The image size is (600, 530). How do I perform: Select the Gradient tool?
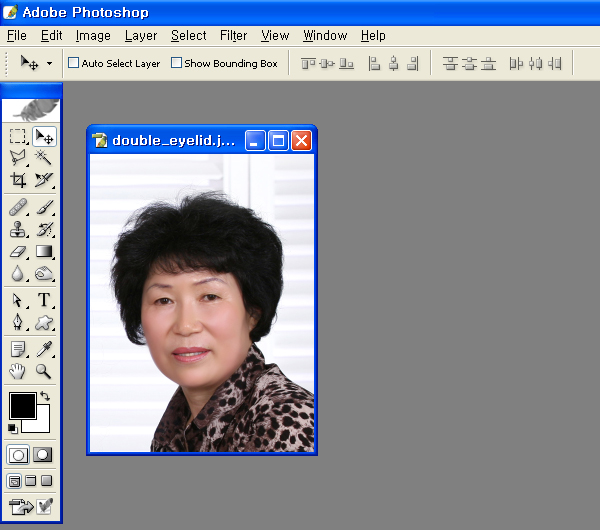point(44,251)
